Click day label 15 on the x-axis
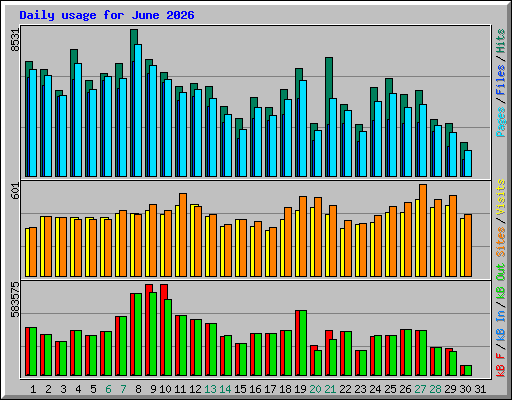Image resolution: width=512 pixels, height=400 pixels. click(240, 389)
